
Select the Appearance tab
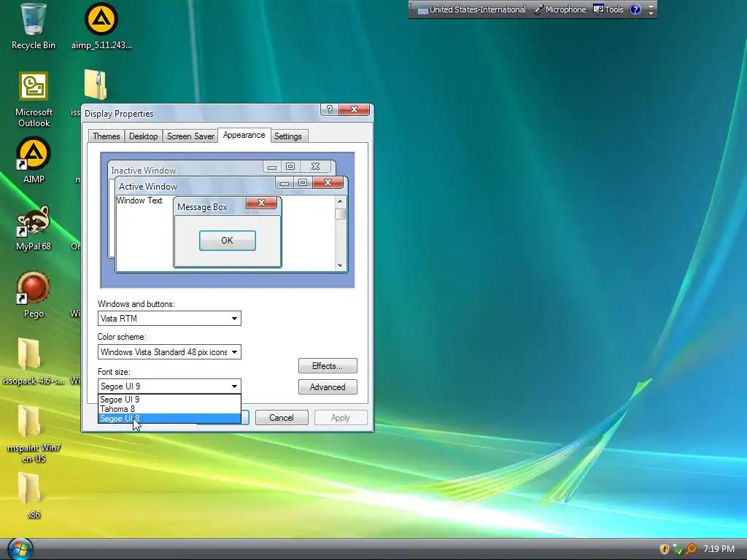pyautogui.click(x=244, y=135)
